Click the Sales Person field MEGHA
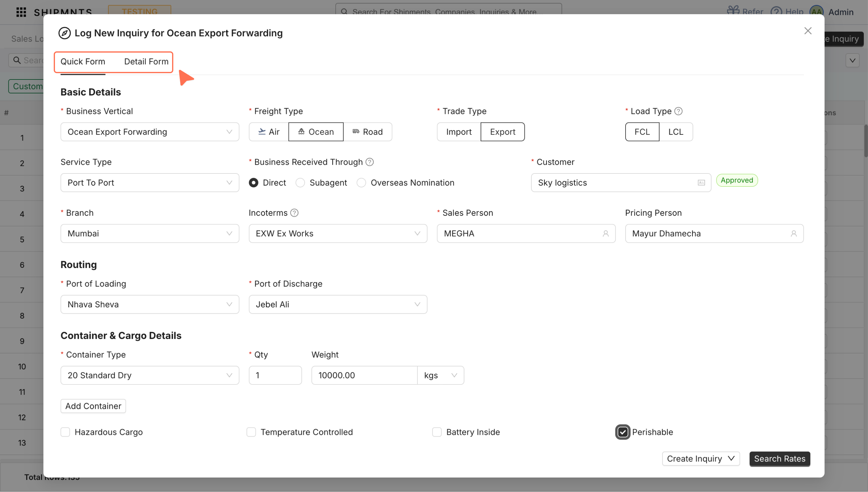Viewport: 868px width, 492px height. tap(526, 234)
